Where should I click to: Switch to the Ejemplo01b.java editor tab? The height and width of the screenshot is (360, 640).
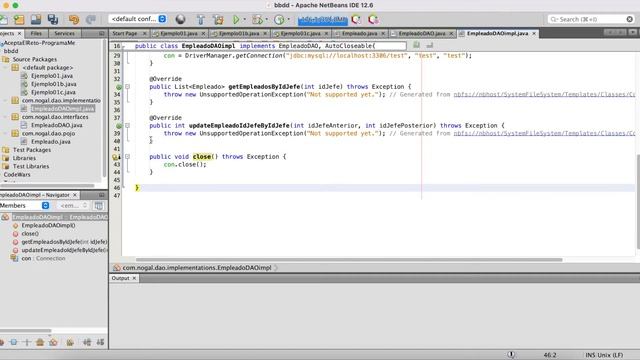click(239, 33)
